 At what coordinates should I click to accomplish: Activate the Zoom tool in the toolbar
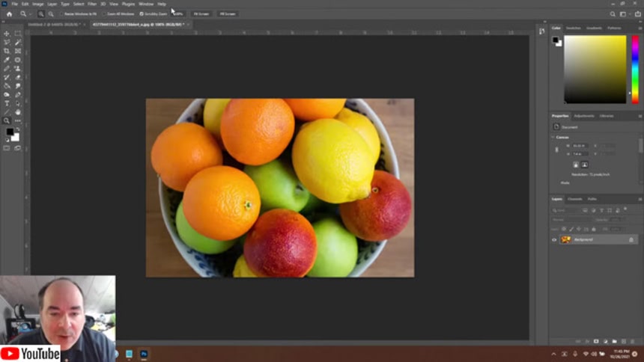click(x=7, y=120)
